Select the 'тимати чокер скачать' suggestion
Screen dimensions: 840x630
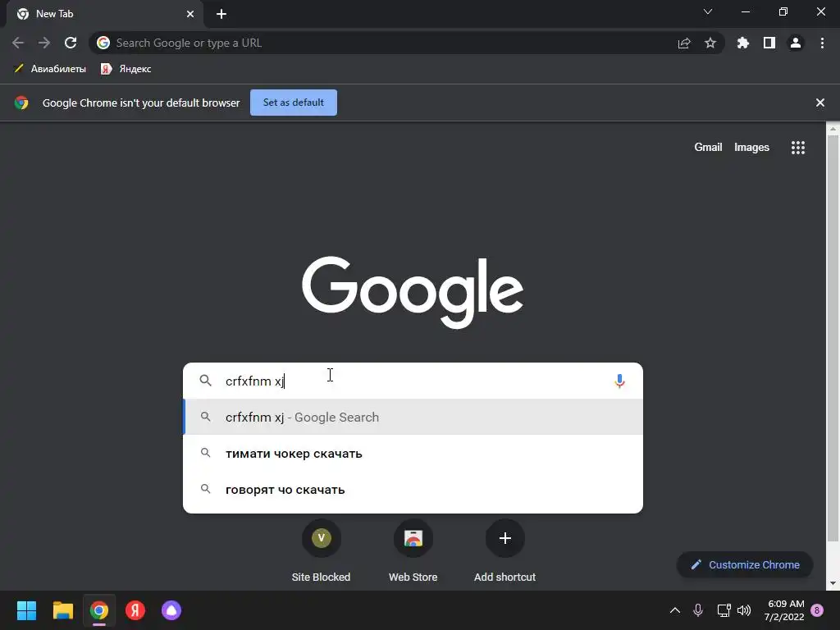click(413, 453)
